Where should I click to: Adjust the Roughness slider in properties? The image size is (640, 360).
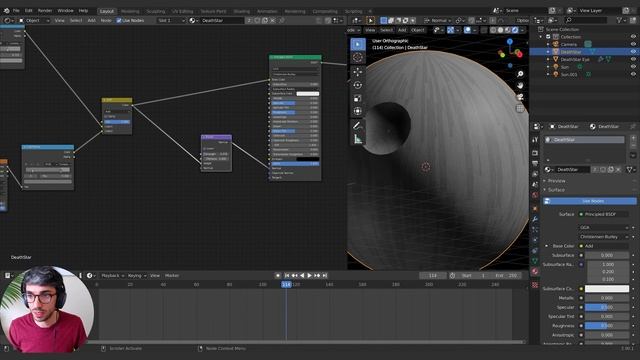(607, 326)
